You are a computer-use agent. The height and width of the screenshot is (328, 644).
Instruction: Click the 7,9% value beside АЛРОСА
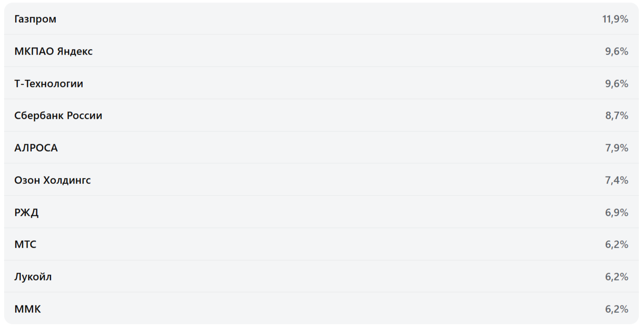617,148
